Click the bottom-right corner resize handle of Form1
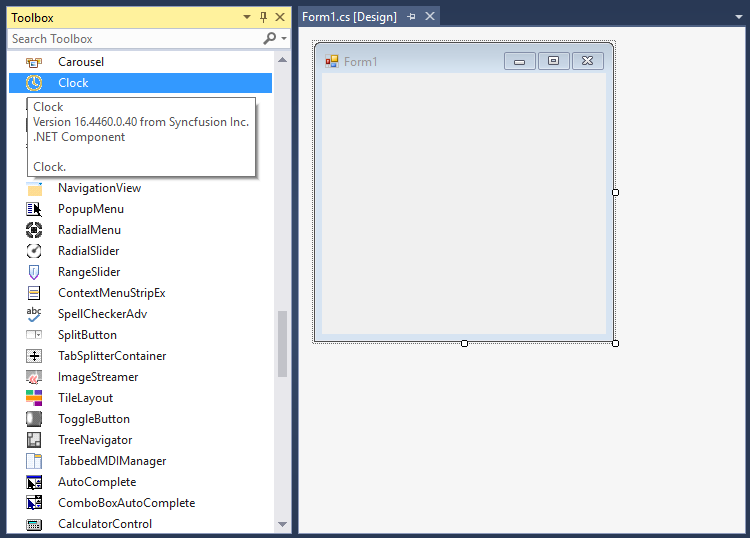 (616, 343)
